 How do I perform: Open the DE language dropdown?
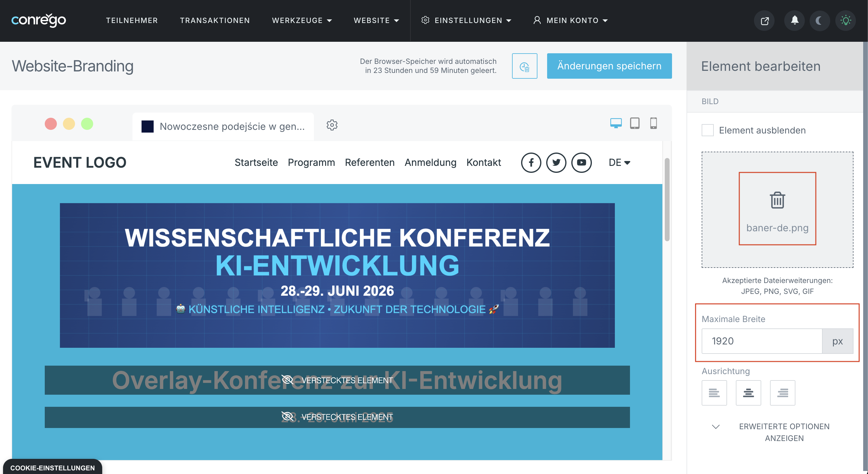[619, 163]
